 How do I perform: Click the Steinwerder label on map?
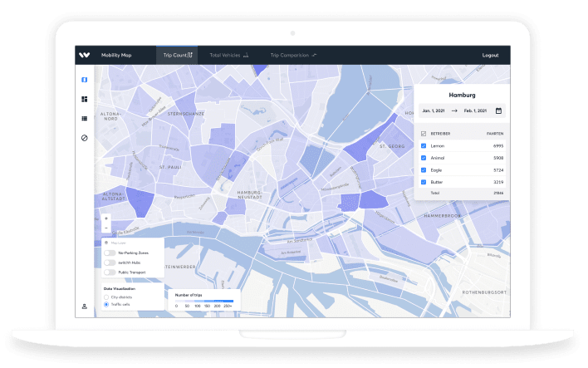click(x=180, y=267)
